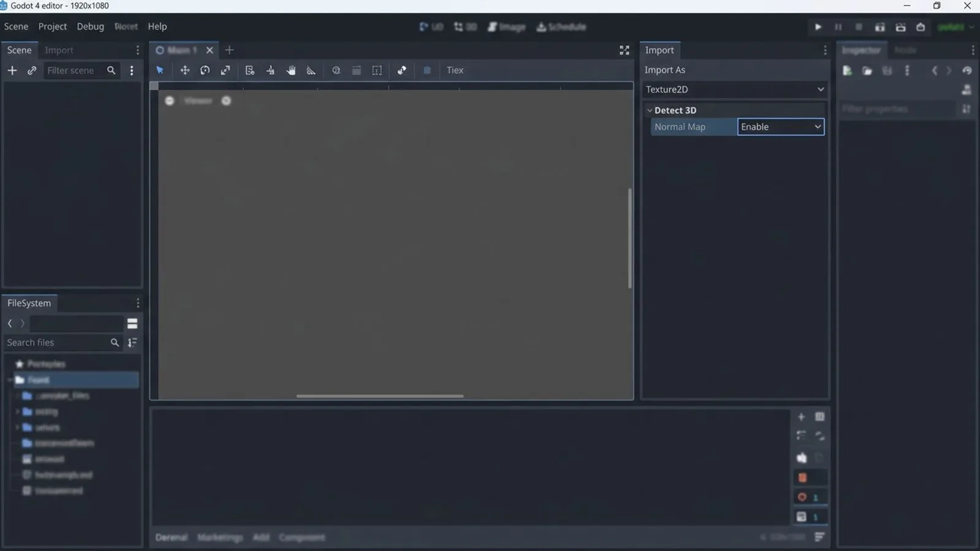Focus the Filter scene search field
The height and width of the screenshot is (551, 980).
click(x=81, y=70)
